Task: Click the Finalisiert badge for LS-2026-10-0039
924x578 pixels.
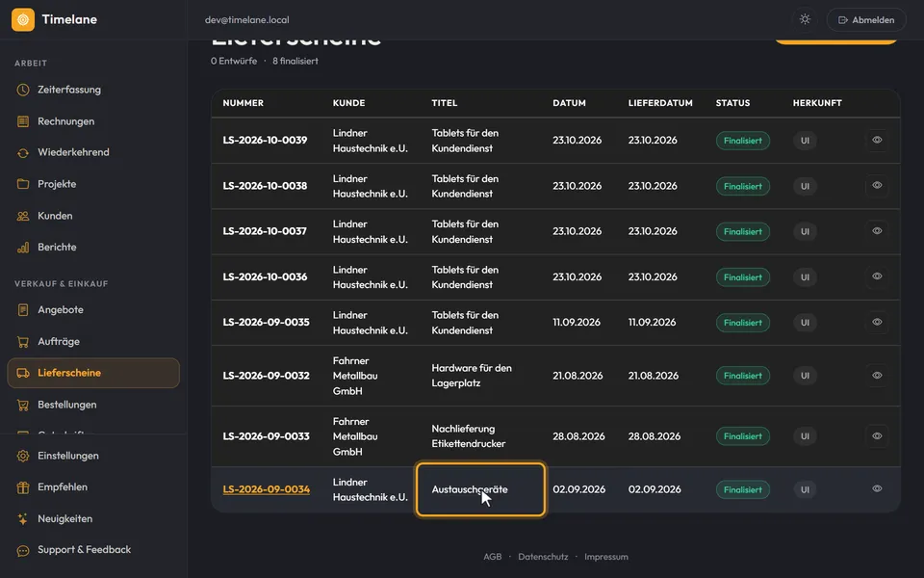Action: click(742, 141)
